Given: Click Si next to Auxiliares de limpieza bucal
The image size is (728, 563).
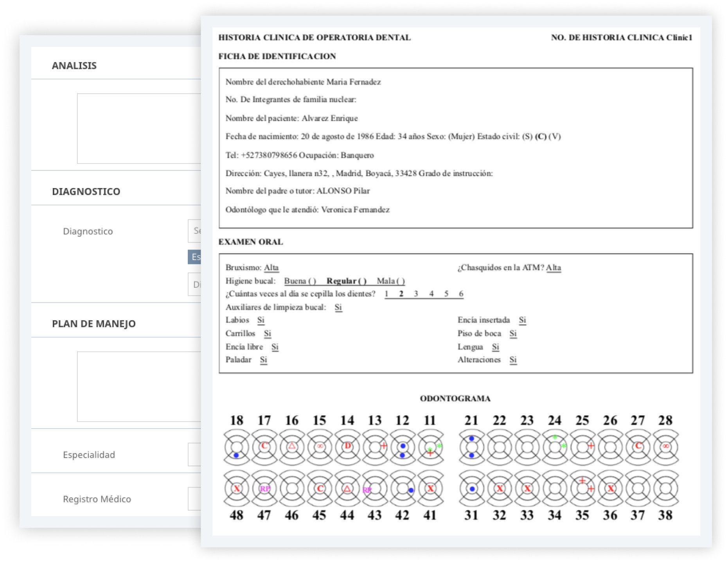Looking at the screenshot, I should click(x=338, y=307).
